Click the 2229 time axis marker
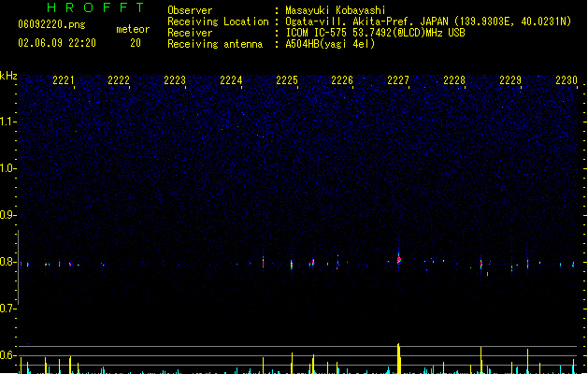588x374 pixels. (x=510, y=80)
